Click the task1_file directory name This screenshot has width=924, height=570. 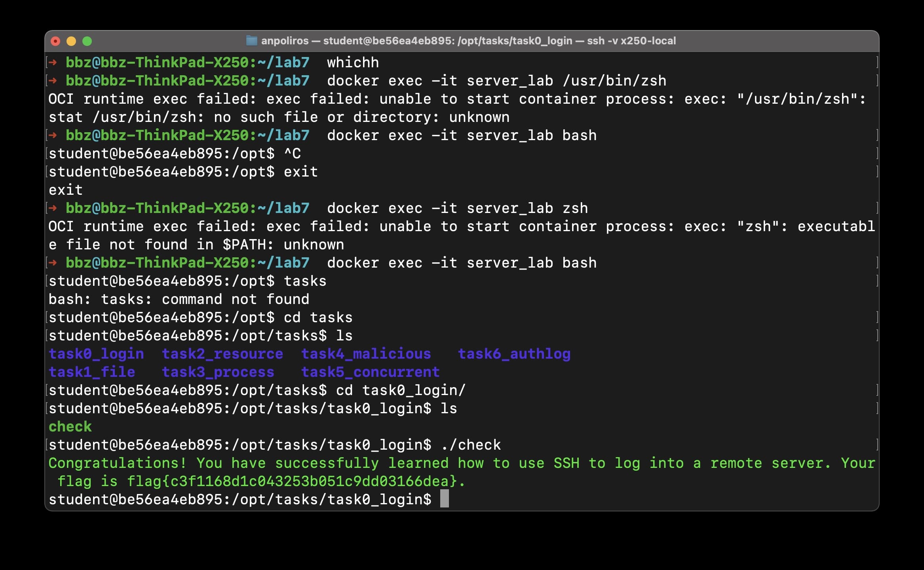pos(92,372)
